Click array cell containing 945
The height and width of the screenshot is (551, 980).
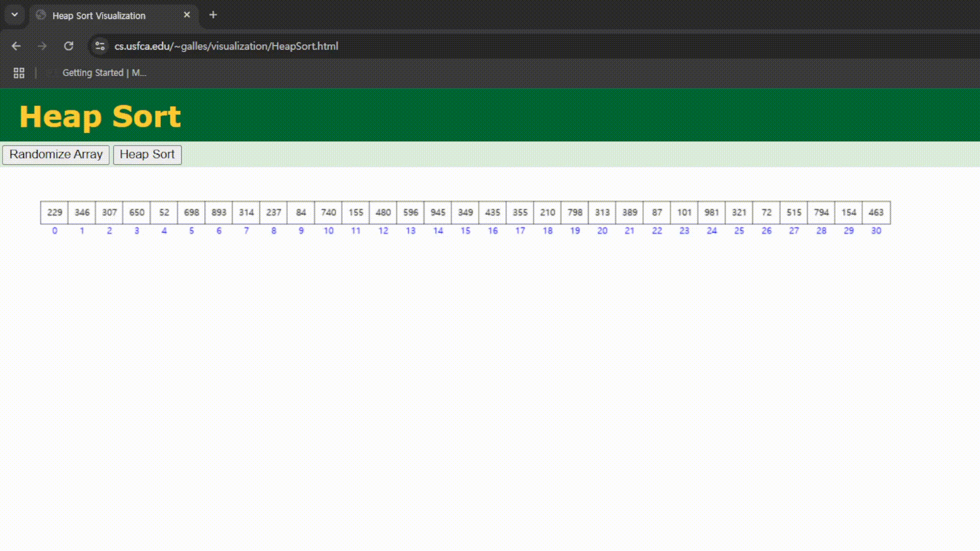(x=438, y=213)
